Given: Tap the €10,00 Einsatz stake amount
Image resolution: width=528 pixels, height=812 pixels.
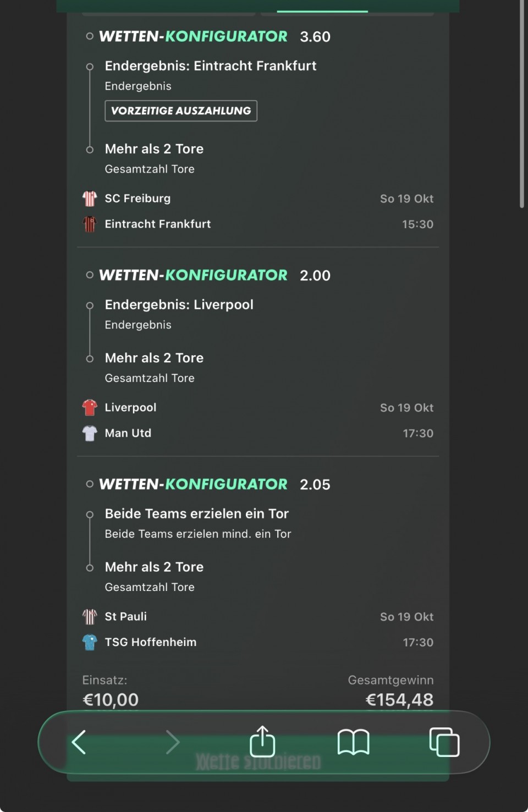Looking at the screenshot, I should [x=111, y=699].
